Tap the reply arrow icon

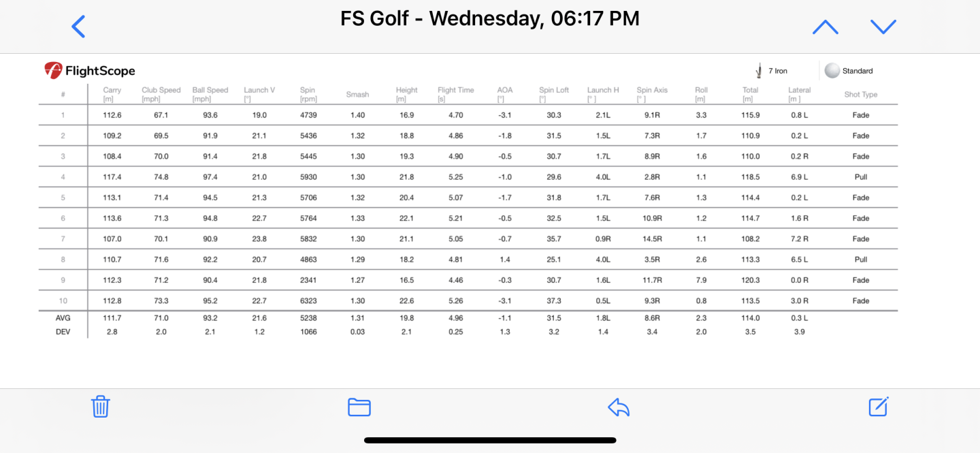[619, 407]
